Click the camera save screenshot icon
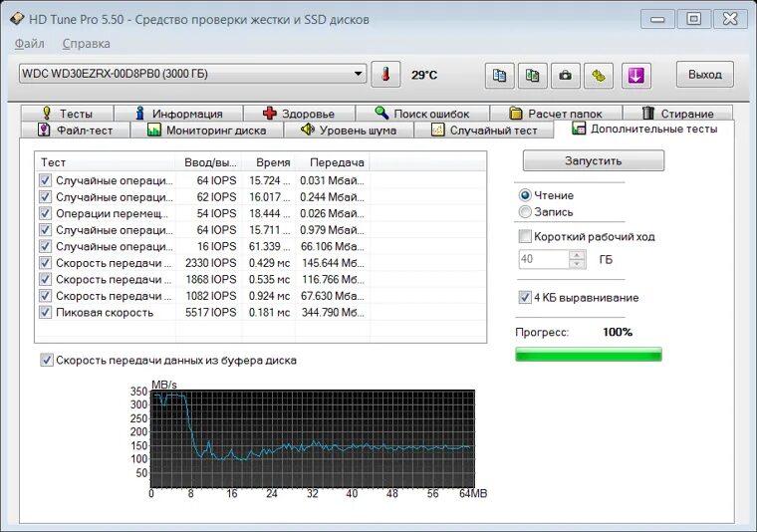Screen dimensions: 757x532 click(565, 76)
